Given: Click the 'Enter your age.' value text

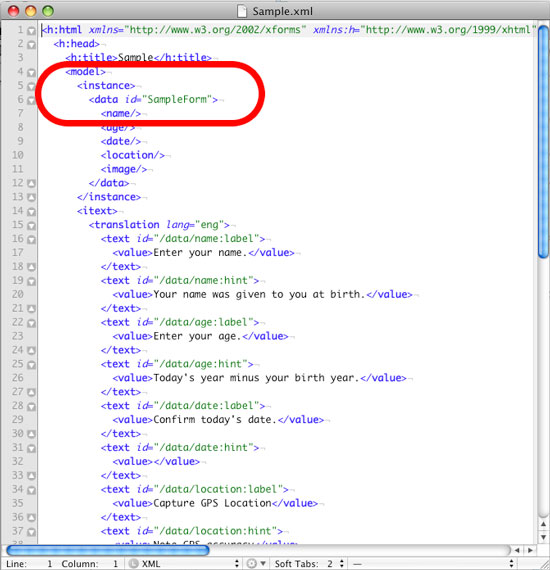Looking at the screenshot, I should (197, 336).
